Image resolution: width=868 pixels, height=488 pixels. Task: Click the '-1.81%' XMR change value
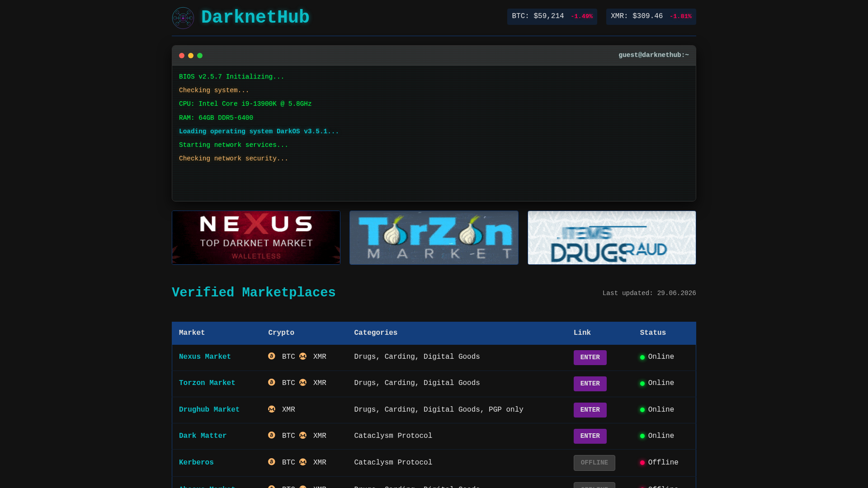[x=680, y=17]
